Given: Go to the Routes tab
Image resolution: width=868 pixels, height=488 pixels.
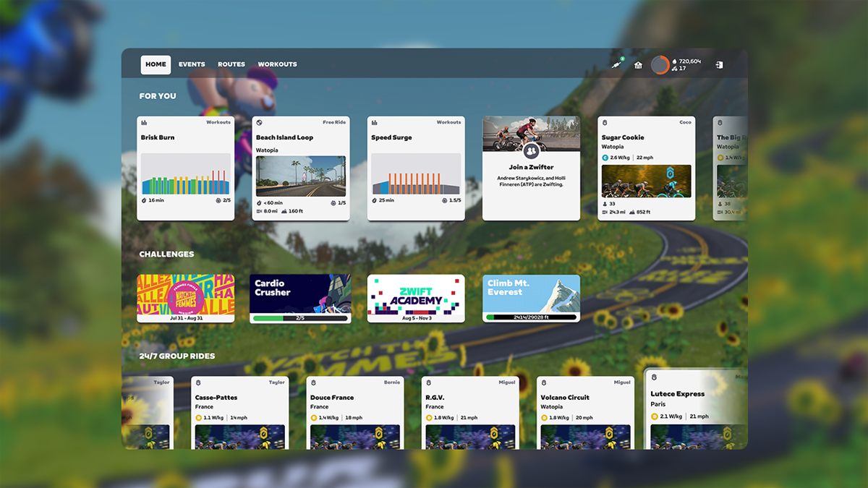Looking at the screenshot, I should tap(231, 64).
